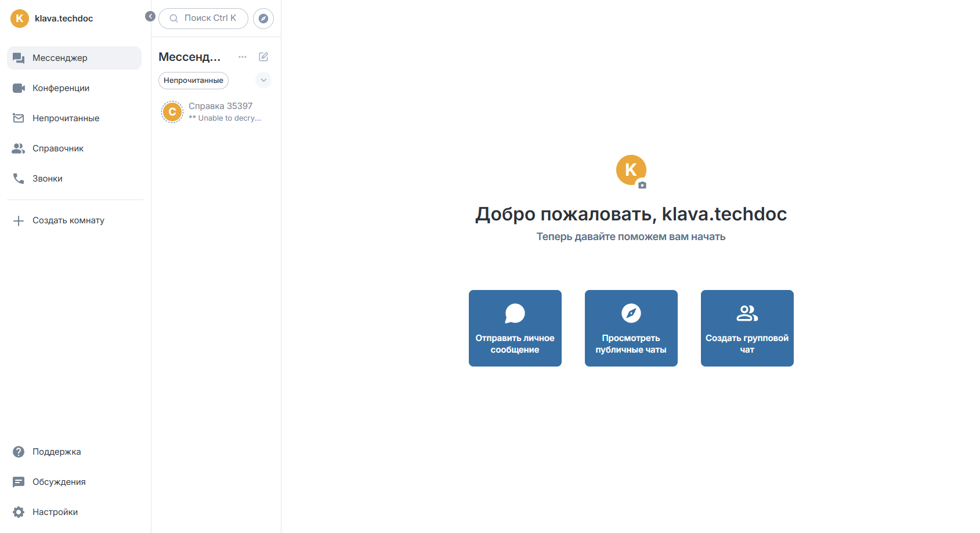Open Мессенджер section in sidebar
The width and height of the screenshot is (980, 533).
click(74, 58)
